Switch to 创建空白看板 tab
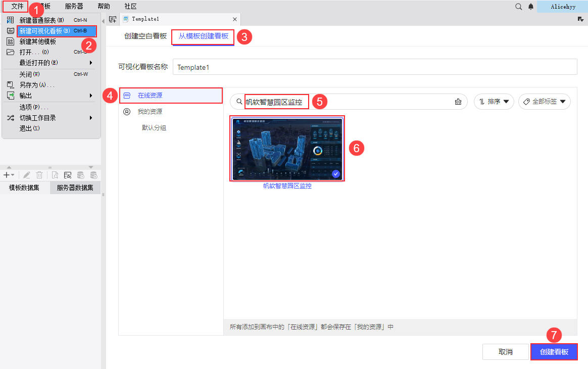 click(145, 36)
